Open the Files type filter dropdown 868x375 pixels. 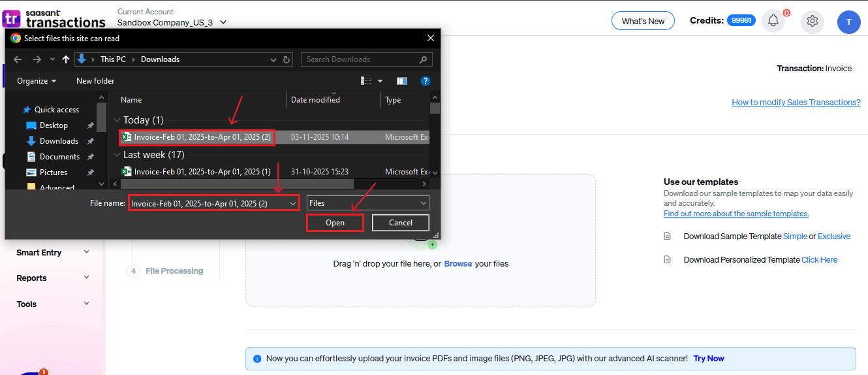tap(368, 203)
